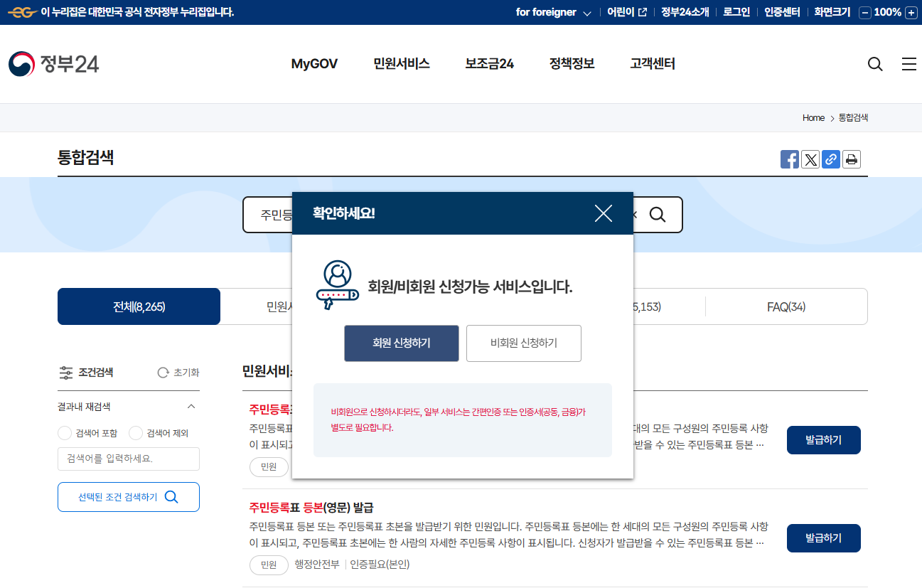This screenshot has height=588, width=922.
Task: Click the search bar magnifier button
Action: [x=658, y=215]
